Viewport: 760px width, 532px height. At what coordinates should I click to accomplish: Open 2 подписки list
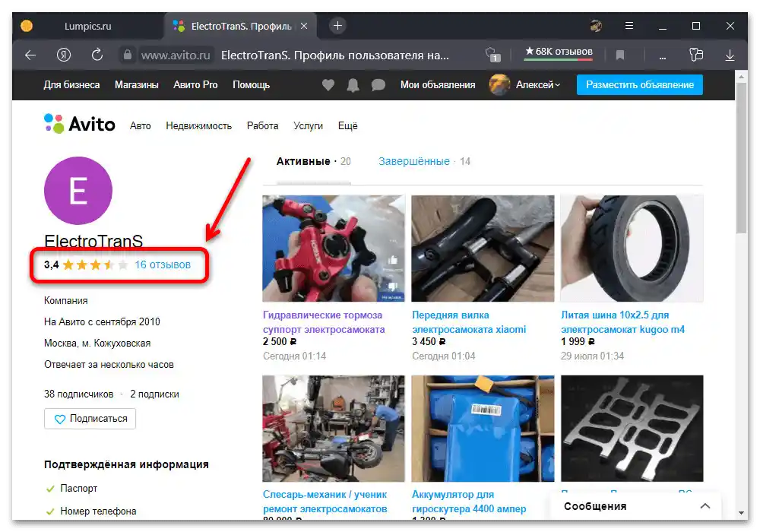pyautogui.click(x=154, y=394)
